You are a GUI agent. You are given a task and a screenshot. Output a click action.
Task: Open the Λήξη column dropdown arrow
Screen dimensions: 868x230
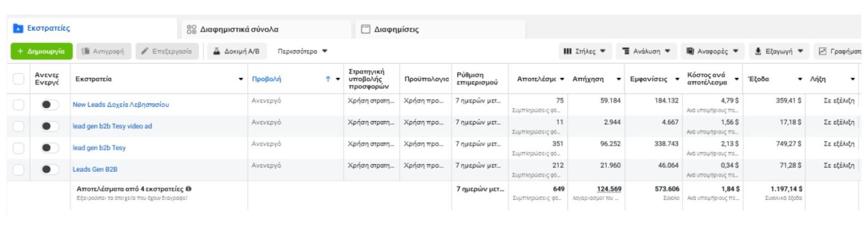point(853,80)
